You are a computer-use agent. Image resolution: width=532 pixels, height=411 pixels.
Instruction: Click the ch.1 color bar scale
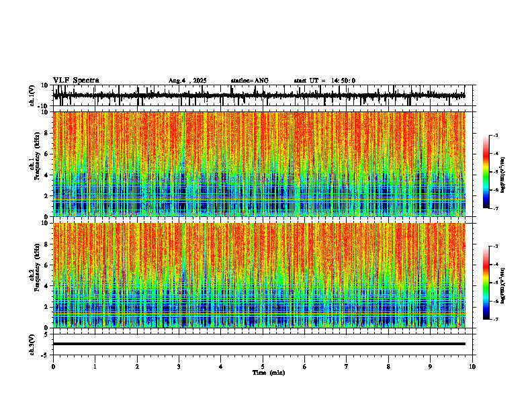pos(486,172)
